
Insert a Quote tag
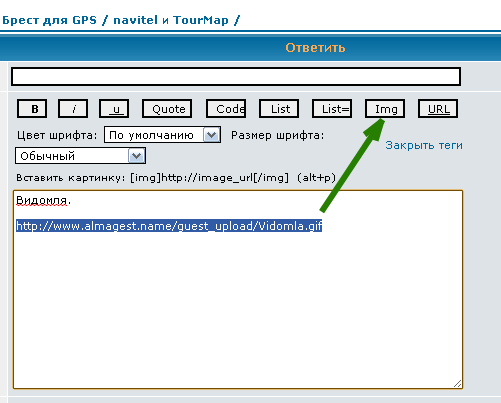(x=167, y=109)
